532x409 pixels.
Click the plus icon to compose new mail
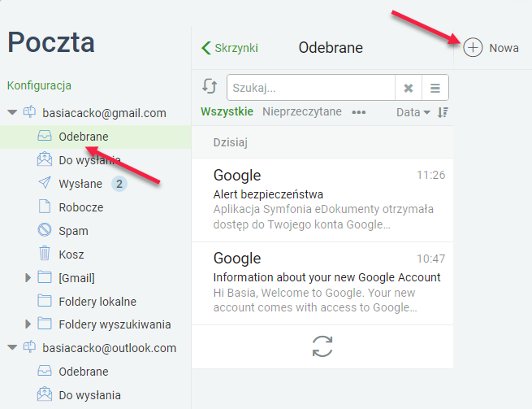(473, 47)
